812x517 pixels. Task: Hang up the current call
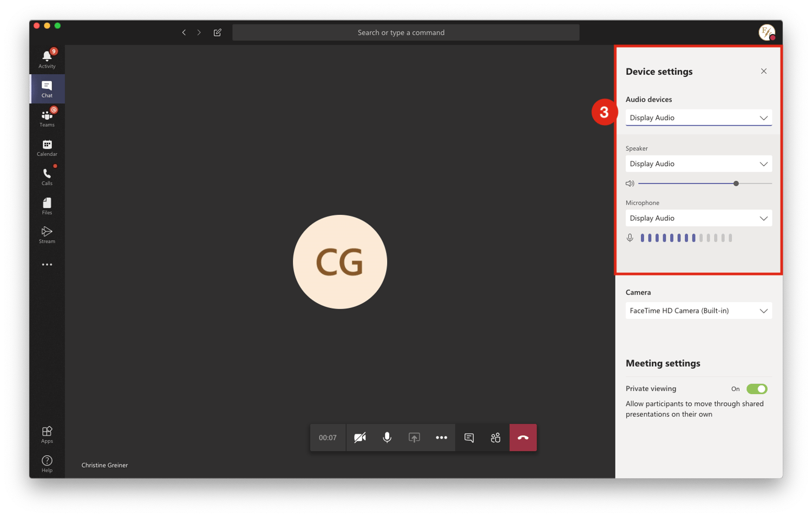coord(522,437)
